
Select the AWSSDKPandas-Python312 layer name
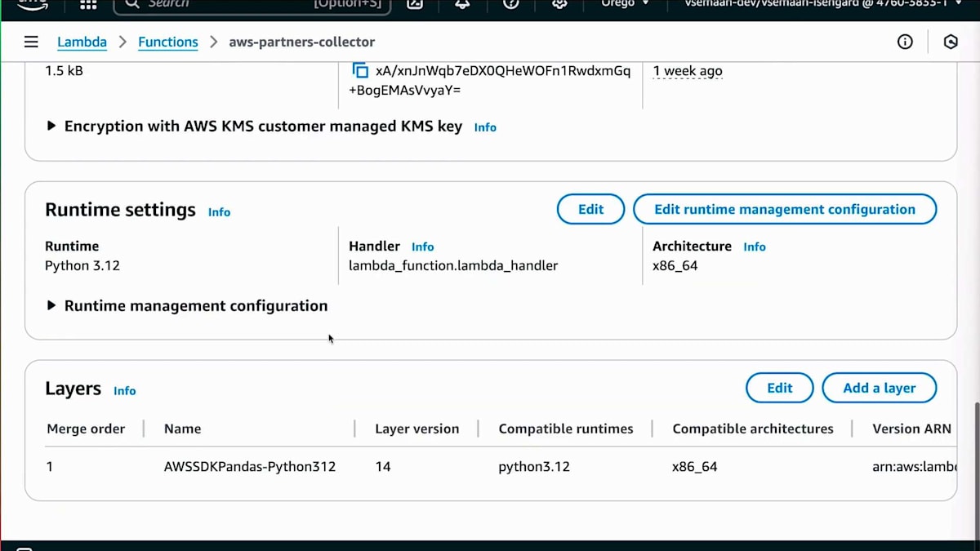[x=250, y=467]
